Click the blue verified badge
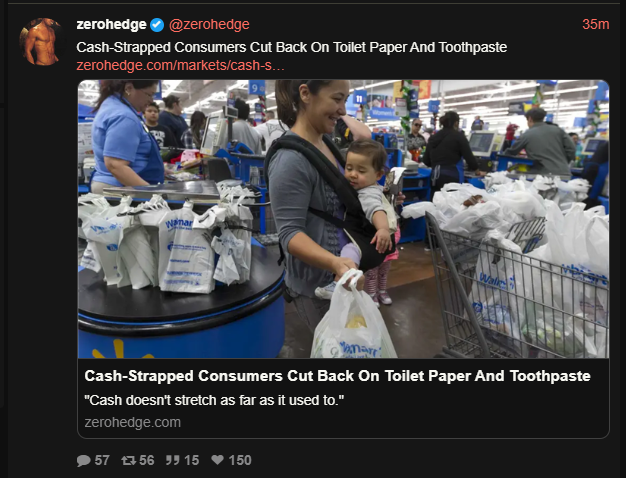 (157, 25)
